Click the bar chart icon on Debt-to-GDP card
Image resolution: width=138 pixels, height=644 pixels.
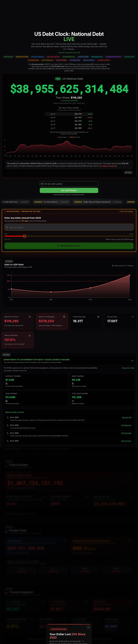(x=30, y=336)
